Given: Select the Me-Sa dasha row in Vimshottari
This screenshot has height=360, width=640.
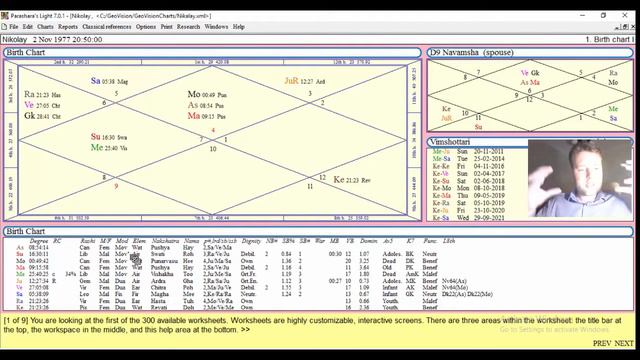Looking at the screenshot, I should (469, 159).
